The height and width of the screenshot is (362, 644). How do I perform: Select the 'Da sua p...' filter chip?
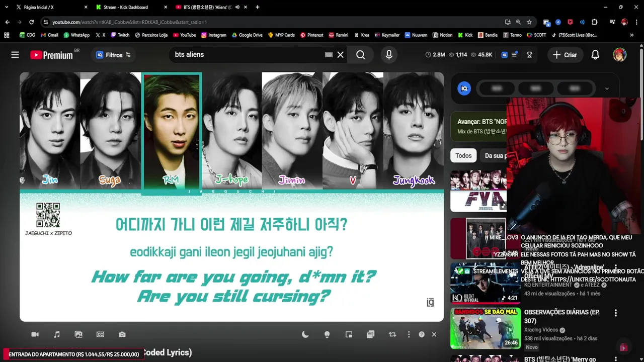[495, 156]
